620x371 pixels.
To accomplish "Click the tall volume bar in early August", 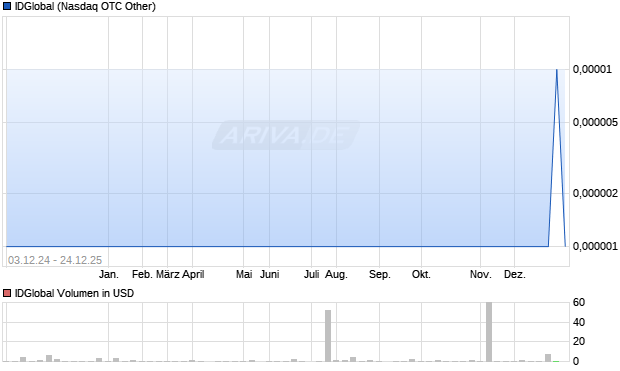I will [328, 335].
